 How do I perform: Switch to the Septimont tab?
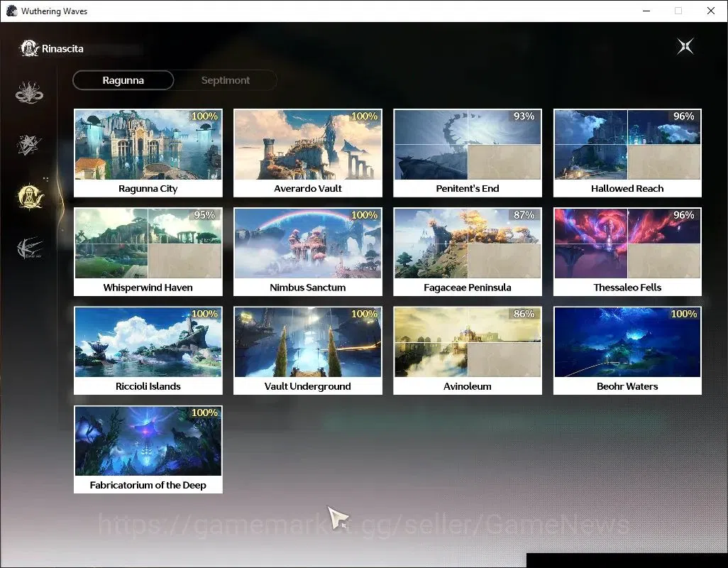(225, 80)
